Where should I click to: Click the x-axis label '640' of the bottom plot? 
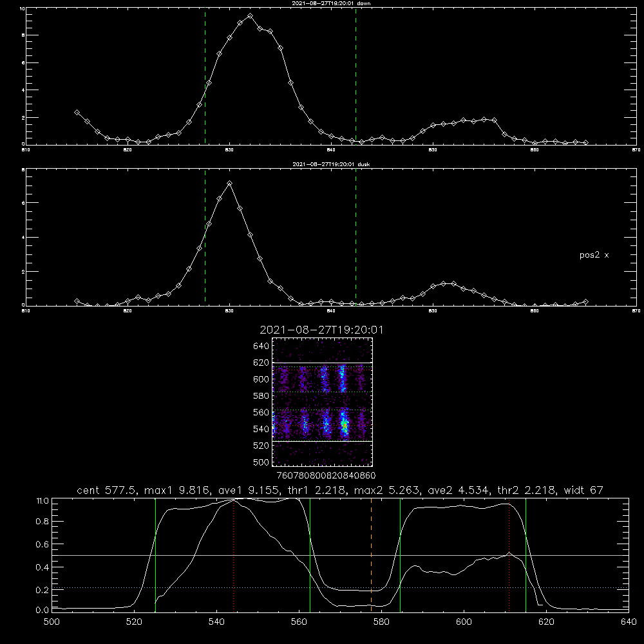point(629,622)
